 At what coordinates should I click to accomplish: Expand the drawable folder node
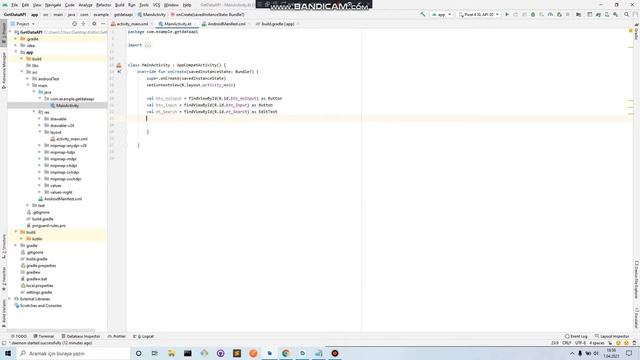point(40,119)
